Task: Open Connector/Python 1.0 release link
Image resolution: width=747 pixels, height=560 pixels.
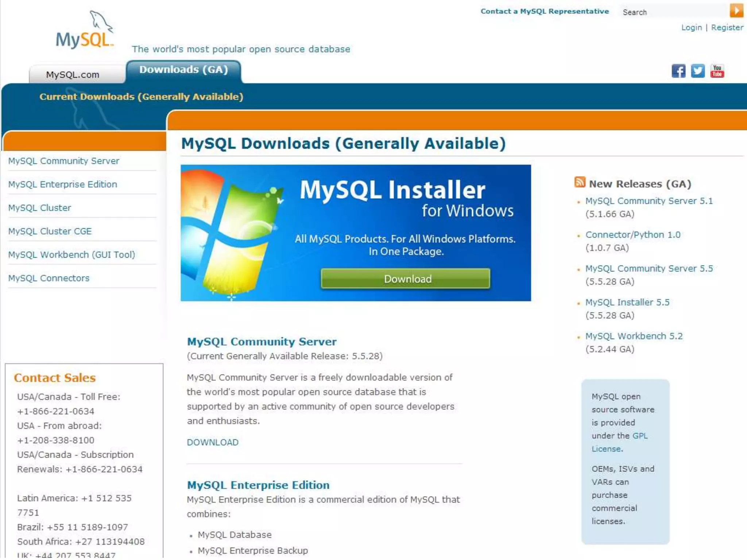Action: pos(633,235)
